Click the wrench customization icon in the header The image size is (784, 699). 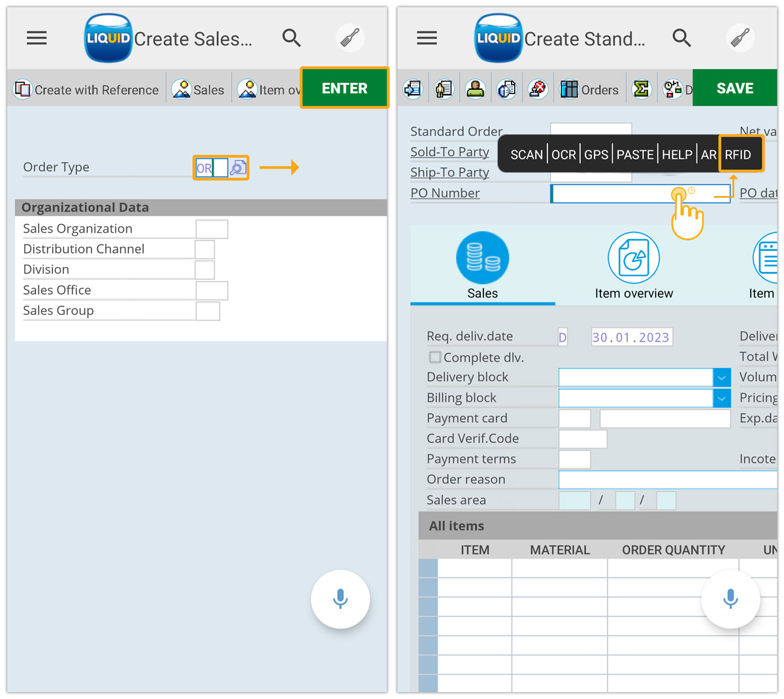[350, 38]
